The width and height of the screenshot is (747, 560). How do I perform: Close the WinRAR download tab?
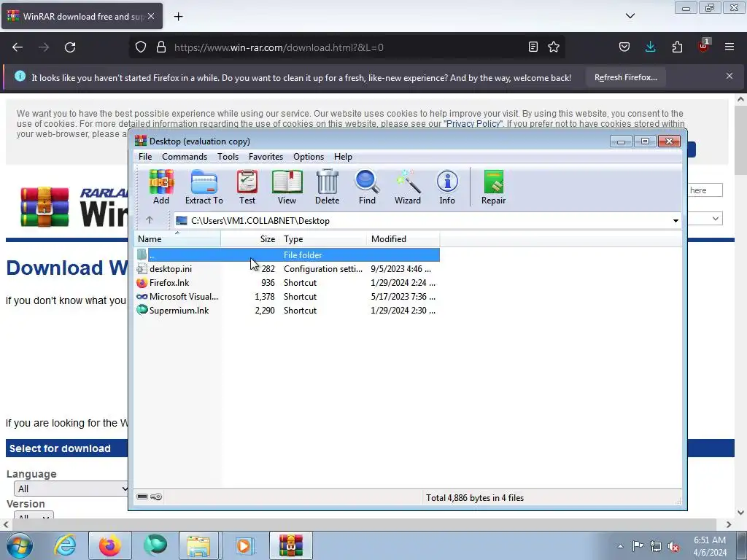click(151, 16)
